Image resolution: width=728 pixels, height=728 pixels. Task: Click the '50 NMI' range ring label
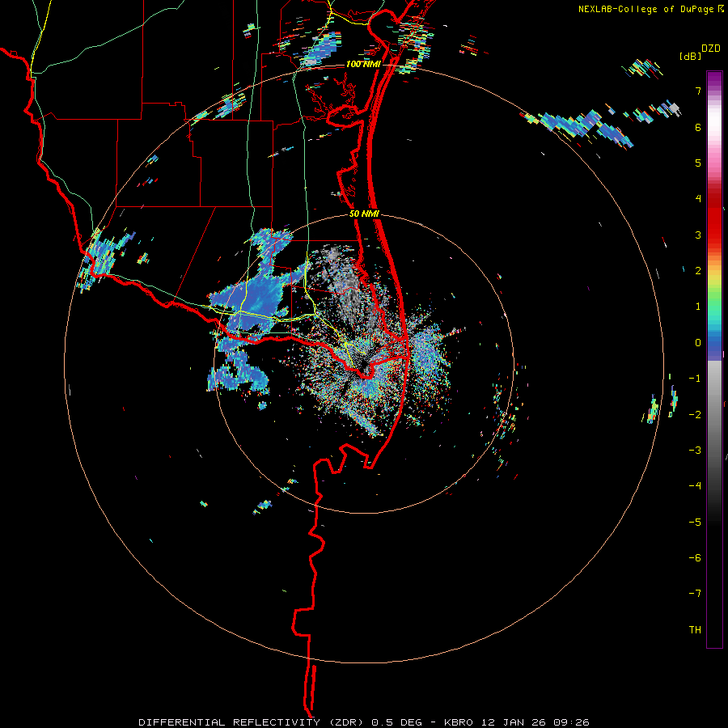click(x=365, y=214)
